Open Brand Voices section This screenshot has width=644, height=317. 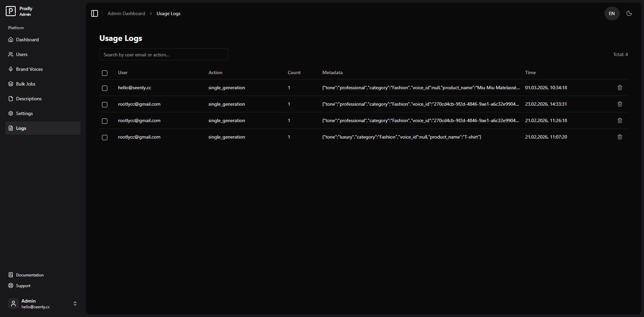(29, 69)
